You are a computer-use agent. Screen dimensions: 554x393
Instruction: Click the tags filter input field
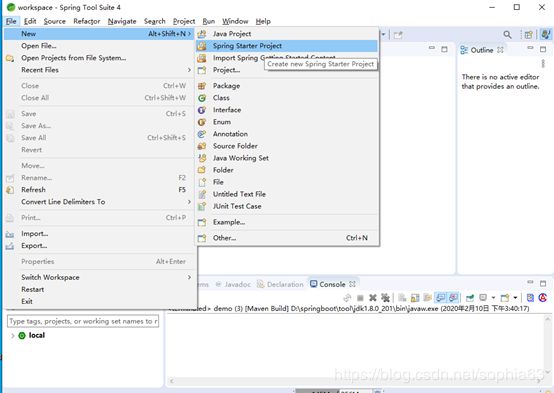(83, 321)
